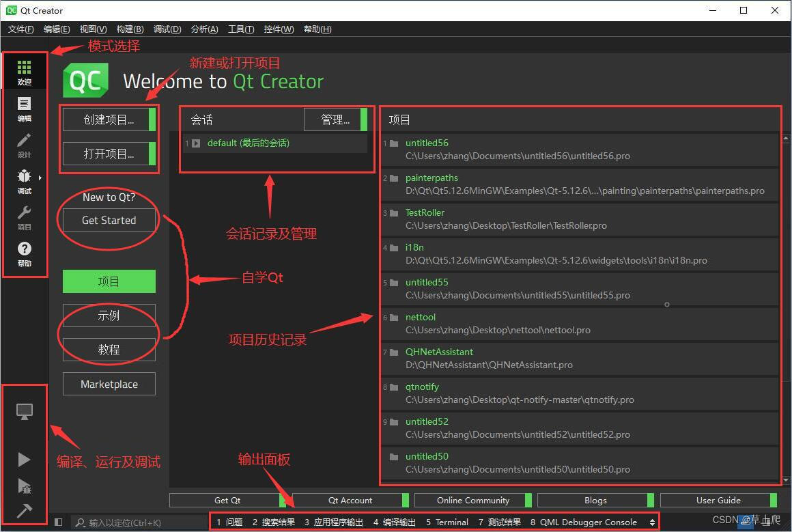
Task: Click the folder icon next to i18n
Action: tap(394, 248)
